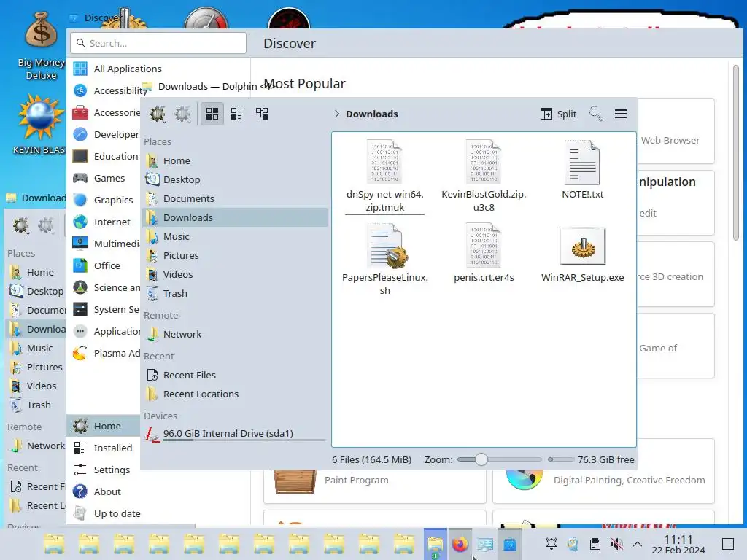
Task: Open Pictures in front Dolphin Places panel
Action: (x=235, y=256)
